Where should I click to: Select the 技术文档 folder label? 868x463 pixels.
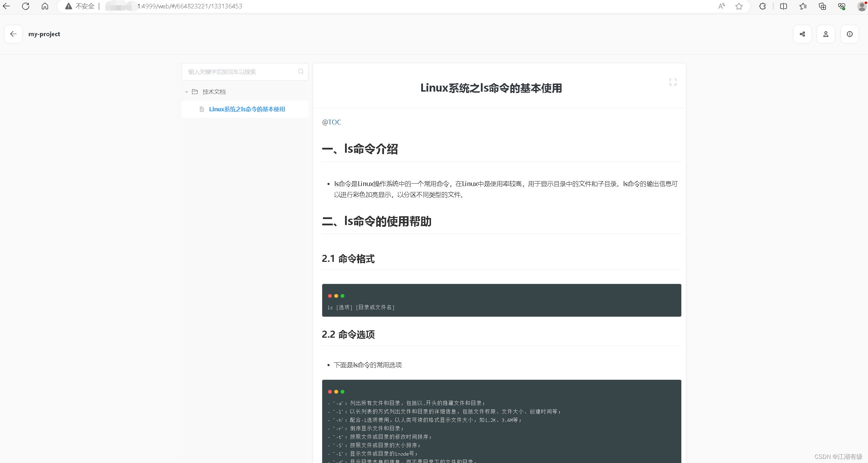[214, 92]
